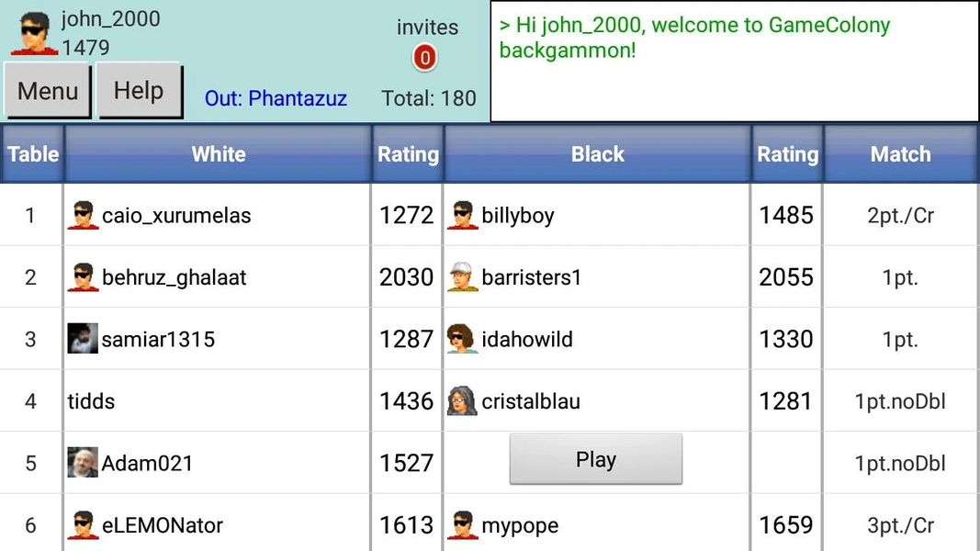This screenshot has height=551, width=980.
Task: Click caio_xurumelas's sunglasses avatar
Action: pyautogui.click(x=84, y=215)
